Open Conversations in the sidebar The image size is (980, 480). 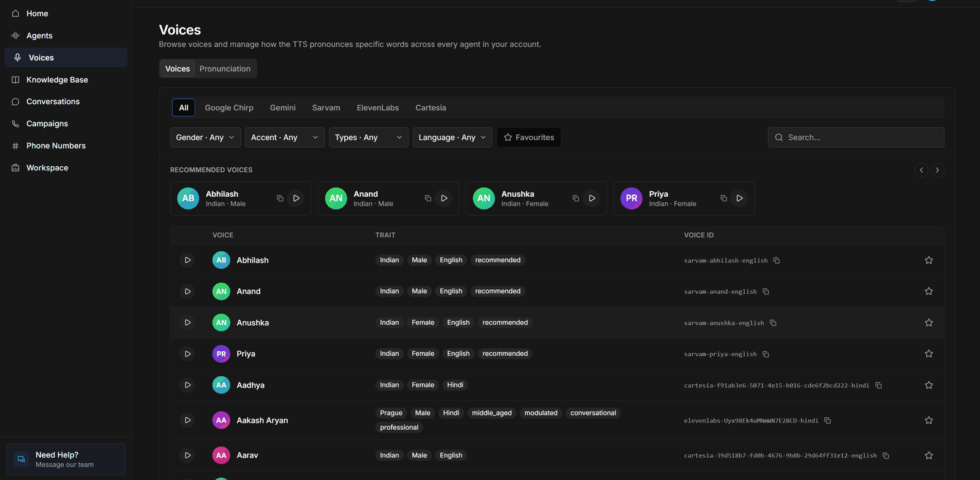[66, 102]
